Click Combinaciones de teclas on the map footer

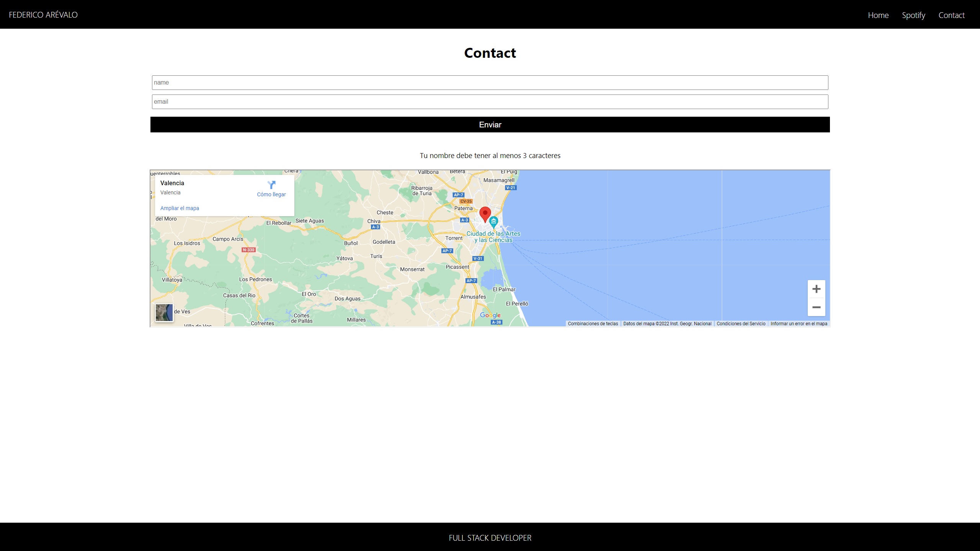(593, 323)
